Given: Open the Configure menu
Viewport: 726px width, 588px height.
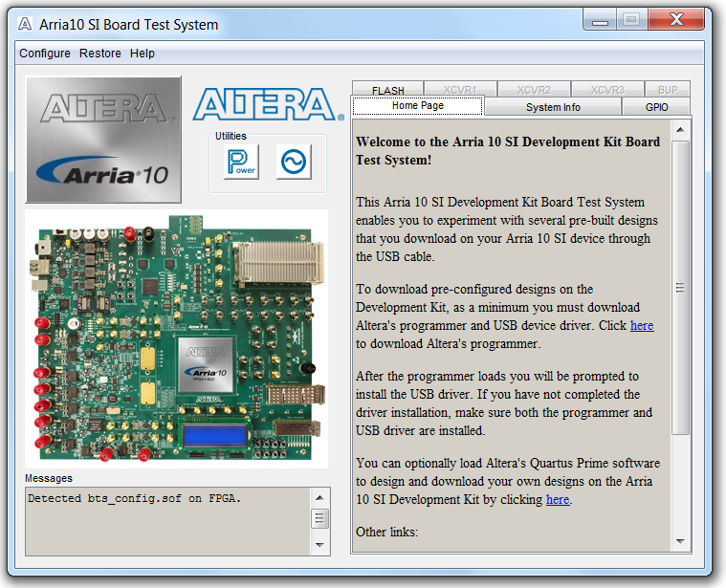Looking at the screenshot, I should click(45, 54).
